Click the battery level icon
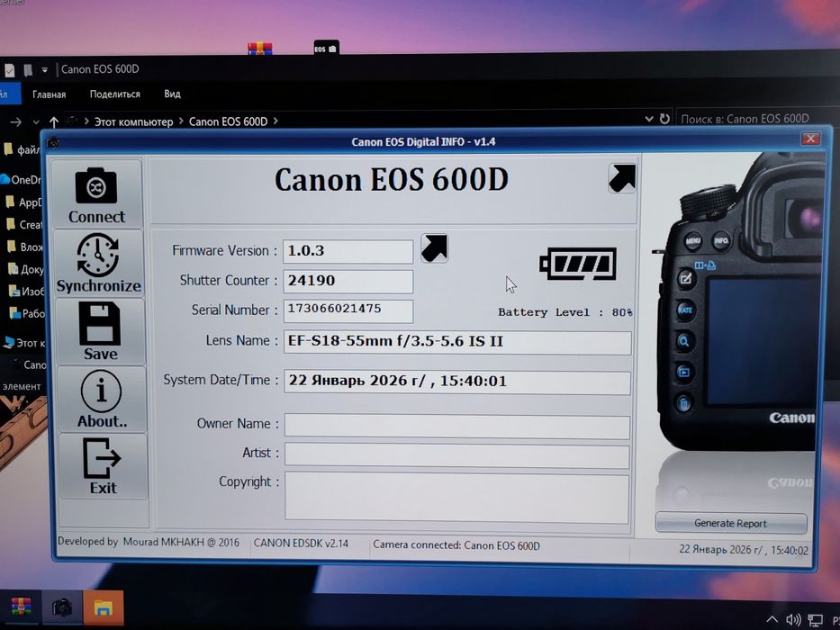The width and height of the screenshot is (840, 630). click(578, 264)
